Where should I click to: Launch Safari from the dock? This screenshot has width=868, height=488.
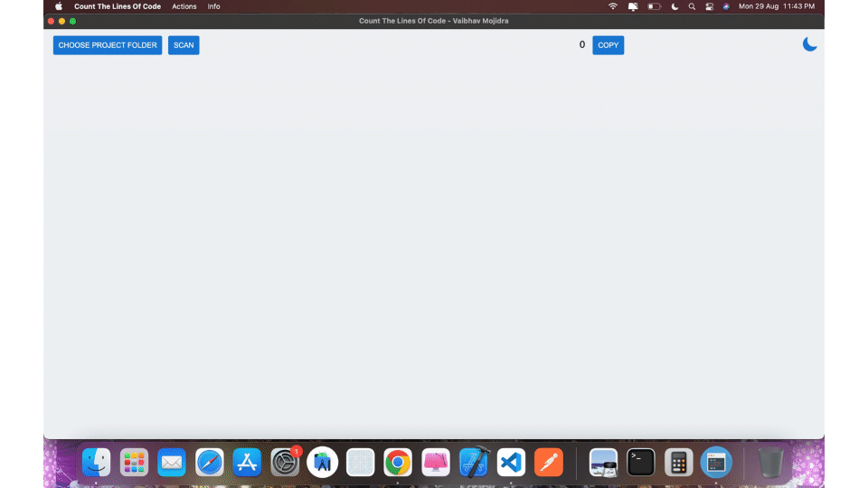(x=210, y=463)
